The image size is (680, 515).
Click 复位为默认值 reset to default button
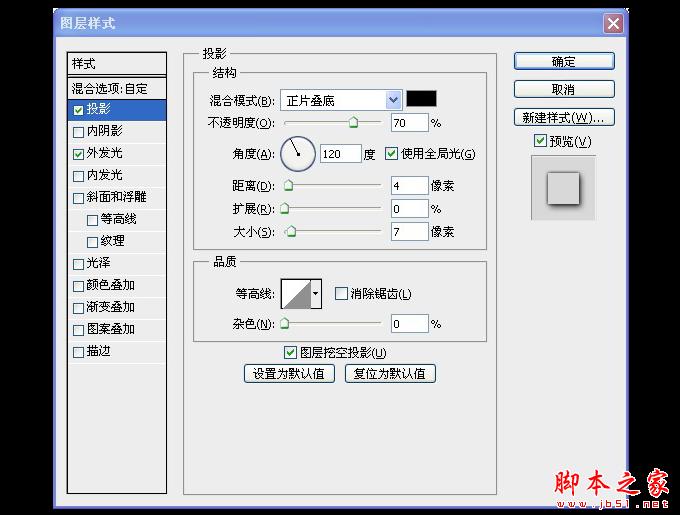click(390, 373)
